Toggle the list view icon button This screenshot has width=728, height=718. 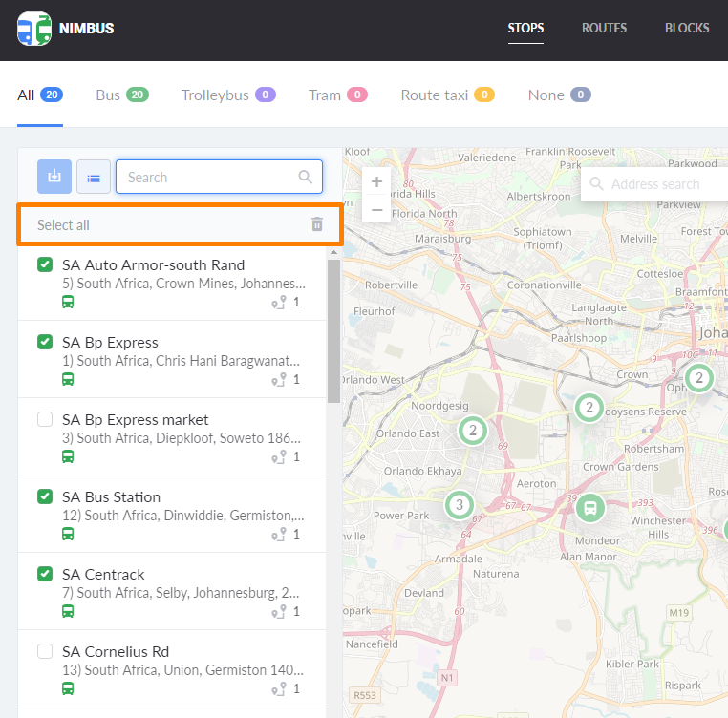[x=94, y=177]
